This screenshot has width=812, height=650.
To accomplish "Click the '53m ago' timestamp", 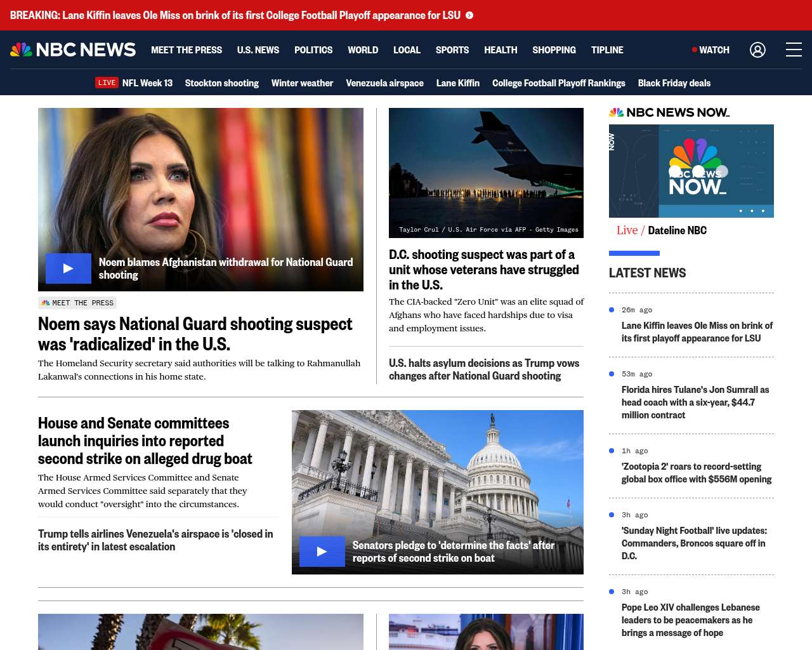I will click(x=637, y=374).
